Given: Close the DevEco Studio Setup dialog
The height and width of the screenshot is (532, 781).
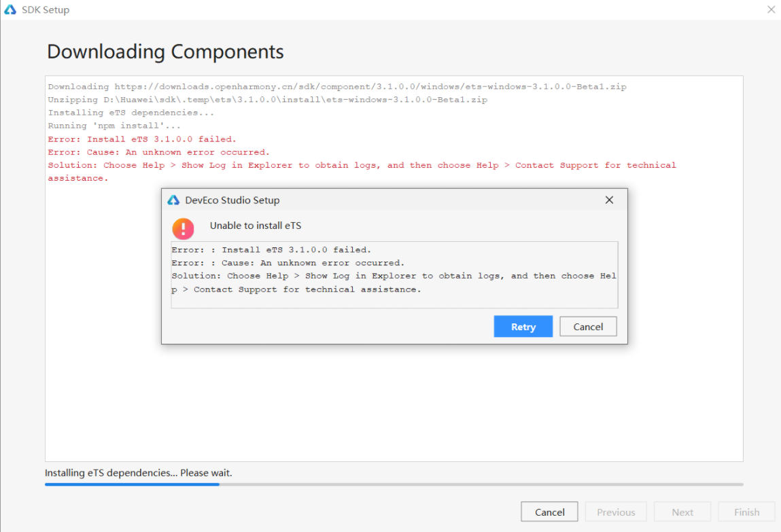Looking at the screenshot, I should 609,200.
